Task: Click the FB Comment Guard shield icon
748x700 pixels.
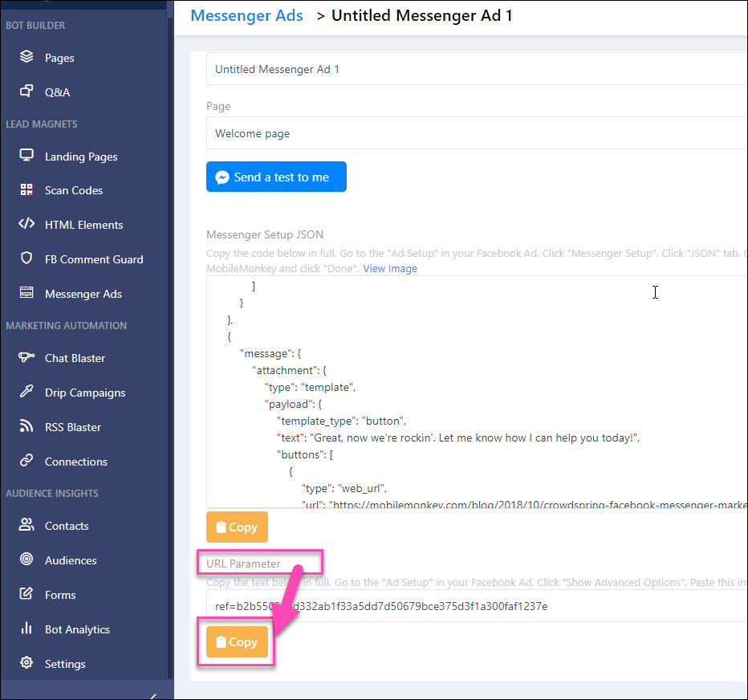Action: (x=26, y=258)
